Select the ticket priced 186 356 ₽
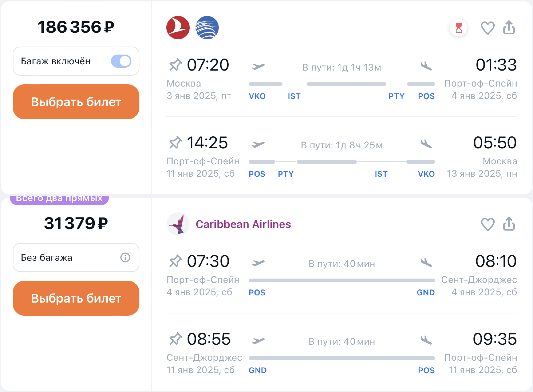Viewport: 533px width, 392px height. [76, 102]
